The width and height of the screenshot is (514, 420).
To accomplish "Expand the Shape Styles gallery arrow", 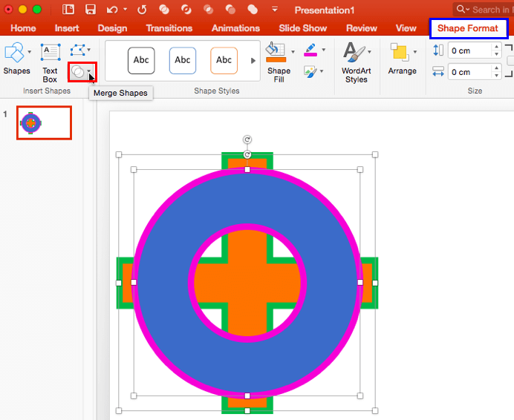I will (253, 61).
